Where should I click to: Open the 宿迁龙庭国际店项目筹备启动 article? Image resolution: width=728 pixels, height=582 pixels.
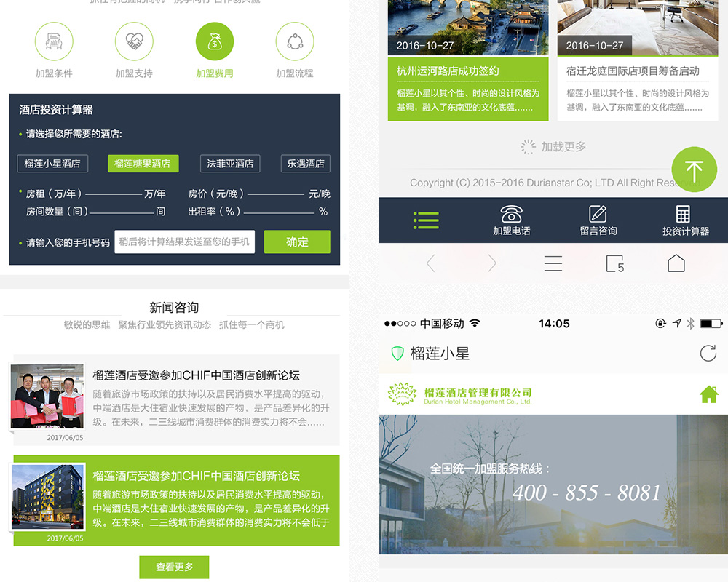pyautogui.click(x=633, y=71)
